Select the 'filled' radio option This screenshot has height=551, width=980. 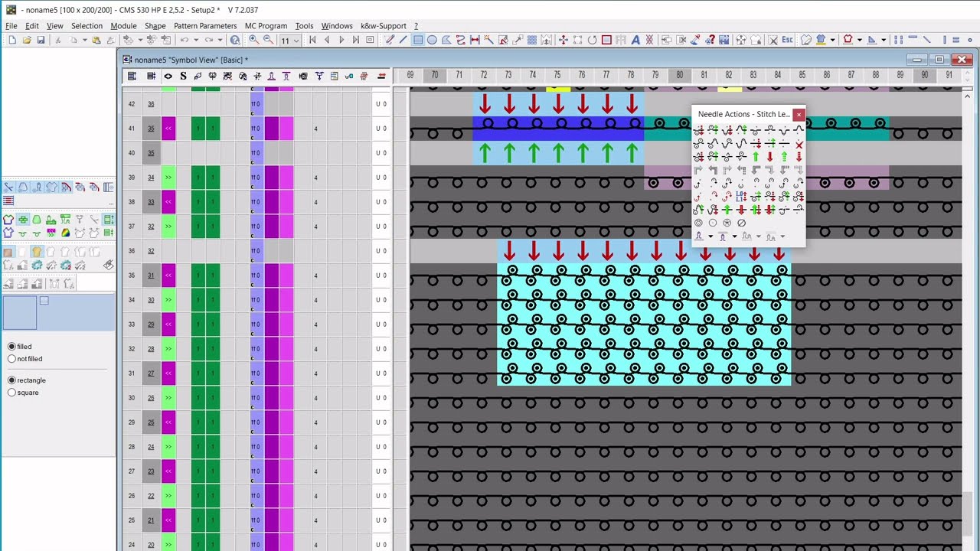coord(11,347)
